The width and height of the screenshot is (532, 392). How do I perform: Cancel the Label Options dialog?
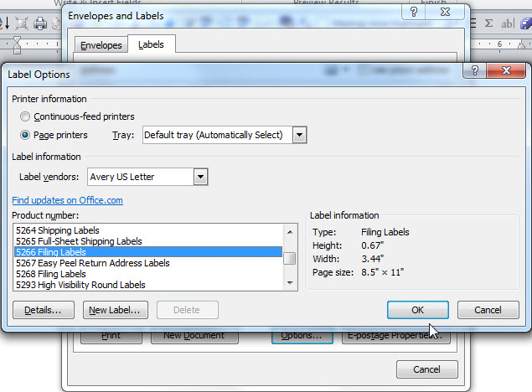click(x=488, y=310)
